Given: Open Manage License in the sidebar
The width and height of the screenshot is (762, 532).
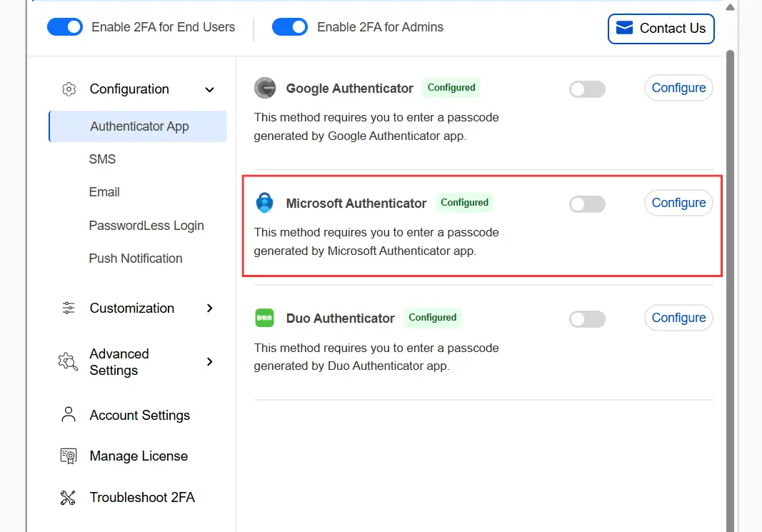Looking at the screenshot, I should 139,456.
